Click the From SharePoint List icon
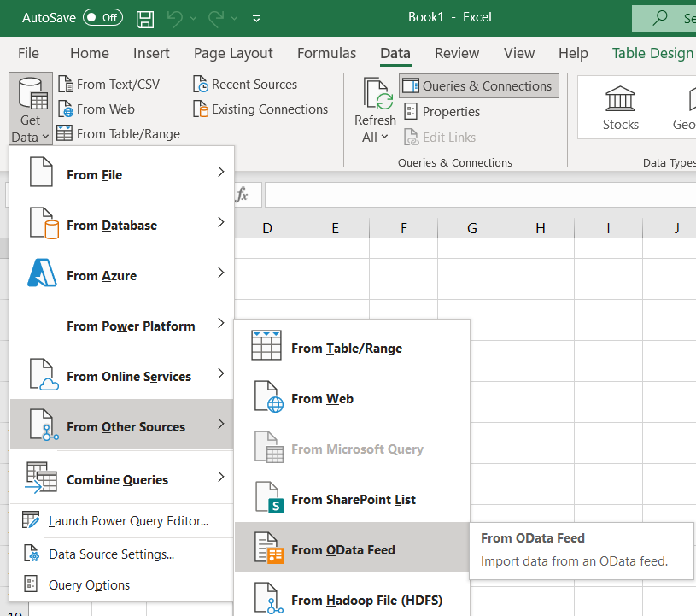Viewport: 696px width, 616px height. click(x=269, y=497)
